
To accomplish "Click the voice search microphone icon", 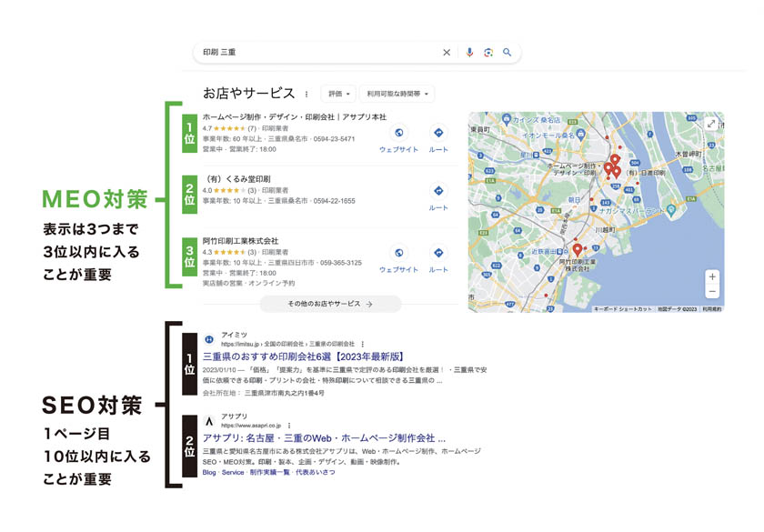I will click(x=469, y=53).
